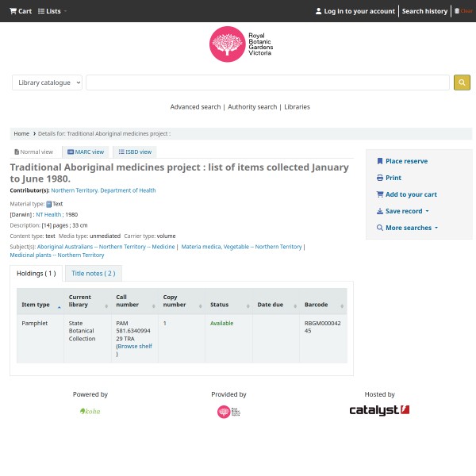Click into the catalogue search text field
The image size is (476, 476).
[x=267, y=83]
